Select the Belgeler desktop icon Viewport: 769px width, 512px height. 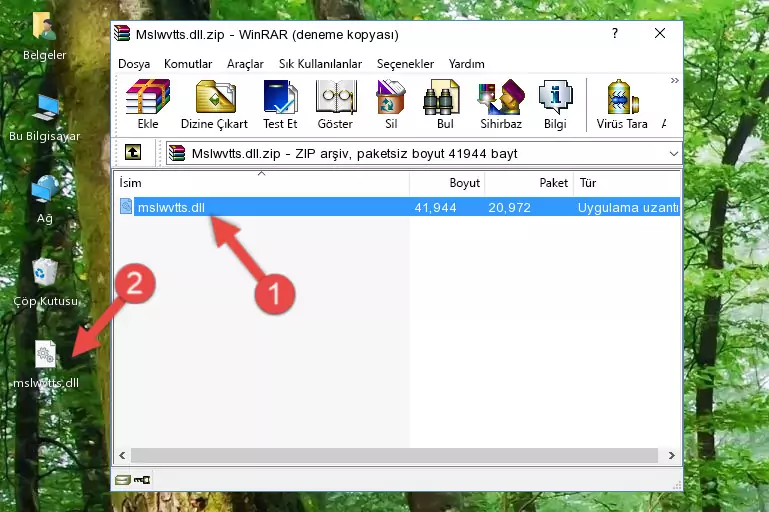tap(44, 36)
